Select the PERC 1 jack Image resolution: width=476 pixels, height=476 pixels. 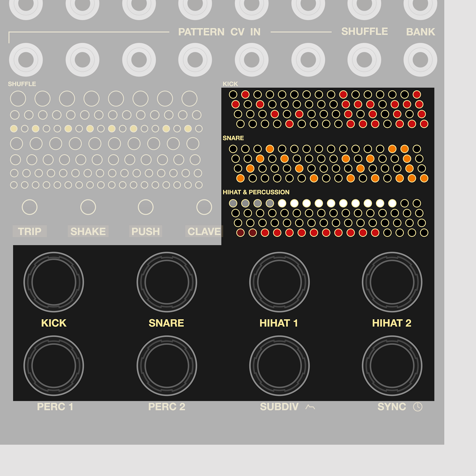click(54, 366)
